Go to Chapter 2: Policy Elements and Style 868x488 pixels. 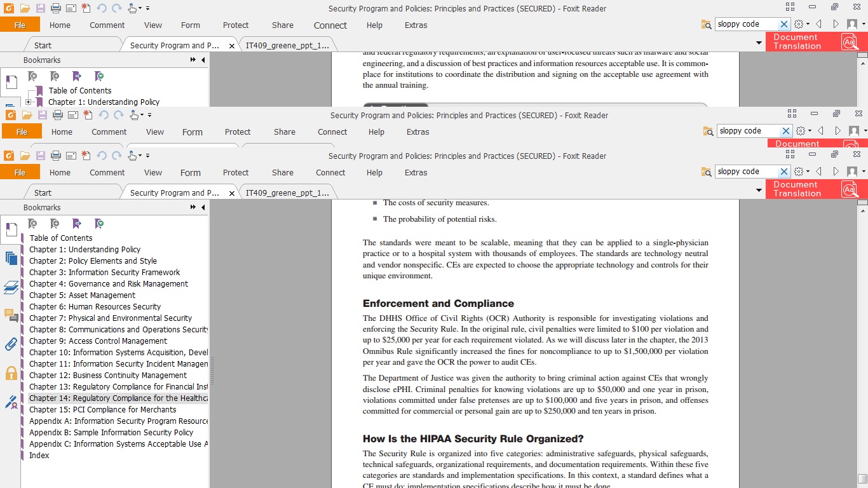[x=93, y=261]
